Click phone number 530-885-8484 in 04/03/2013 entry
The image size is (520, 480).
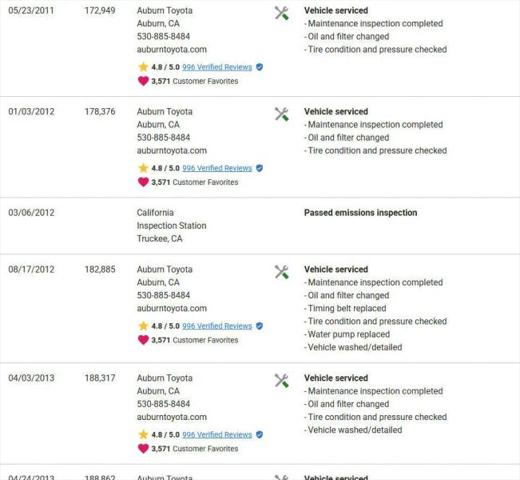click(x=163, y=404)
